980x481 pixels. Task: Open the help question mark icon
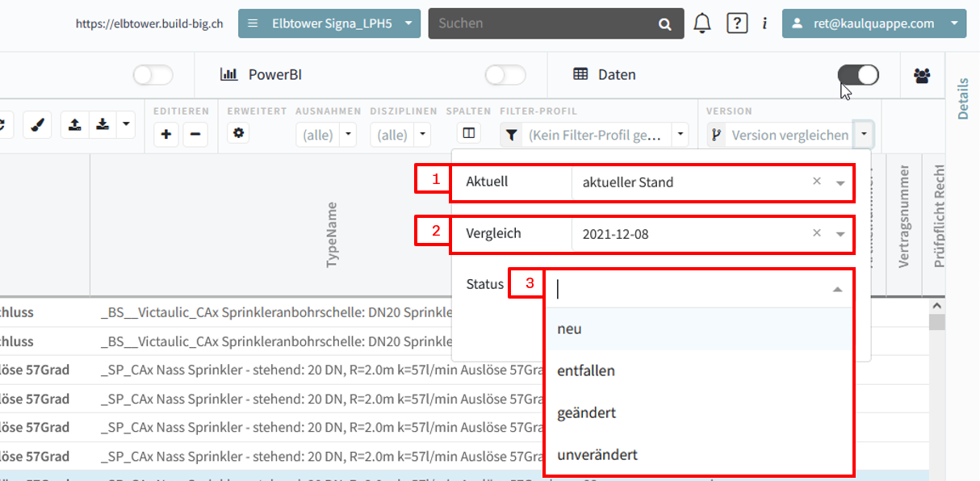[x=736, y=23]
